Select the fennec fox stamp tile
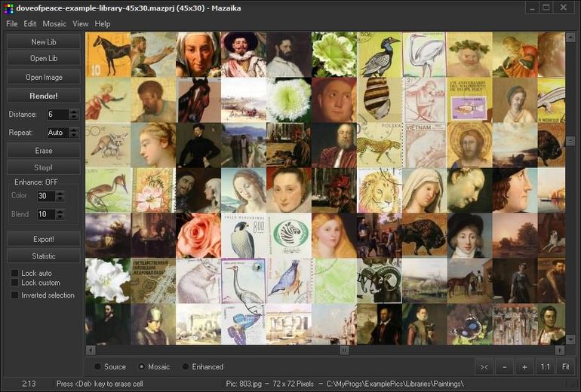 (x=108, y=145)
